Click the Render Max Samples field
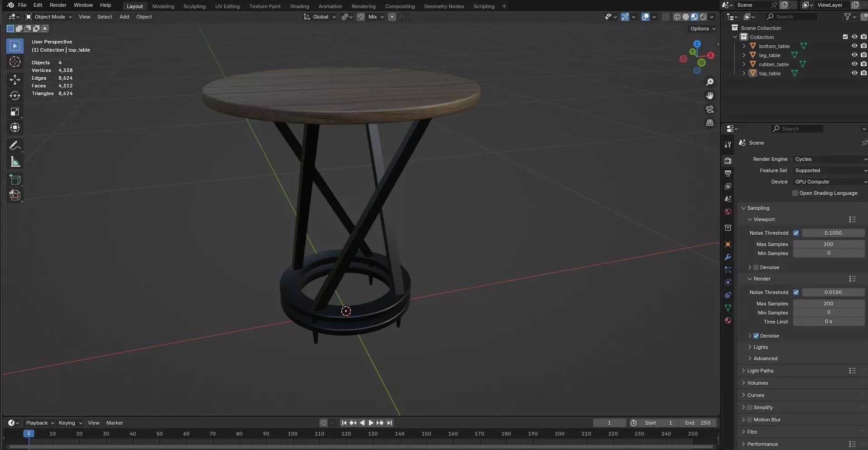 click(x=829, y=304)
